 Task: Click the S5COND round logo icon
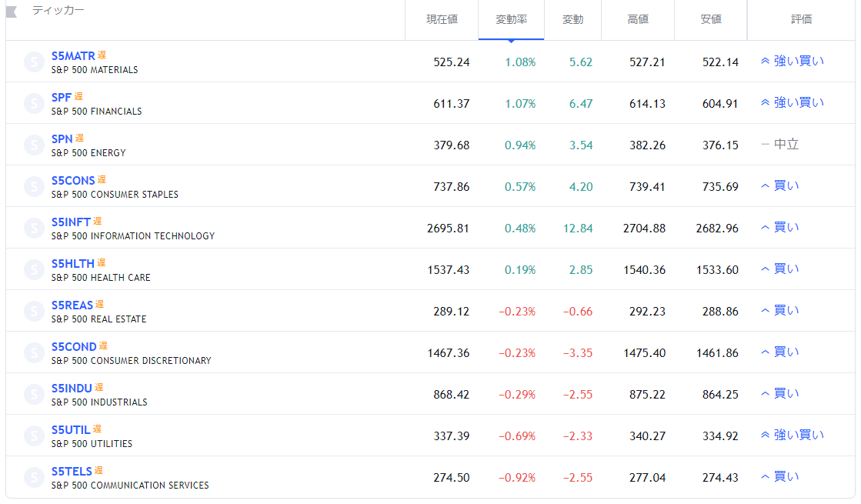[x=34, y=352]
